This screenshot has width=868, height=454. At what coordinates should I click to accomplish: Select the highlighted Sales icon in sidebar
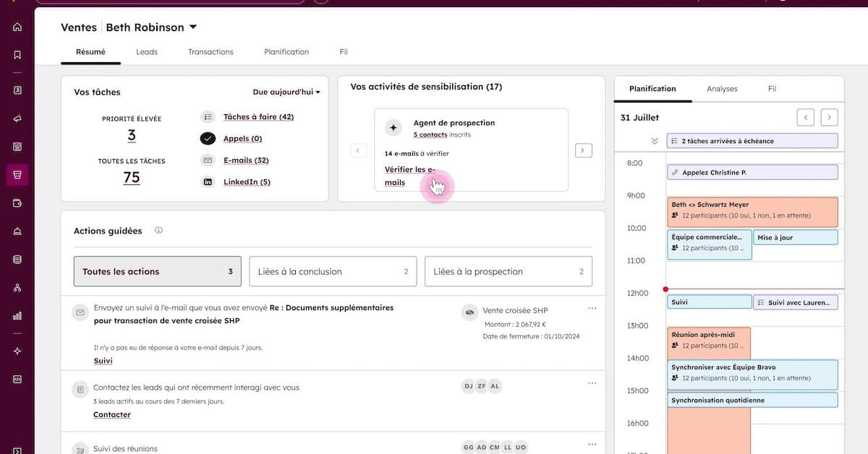coord(17,175)
